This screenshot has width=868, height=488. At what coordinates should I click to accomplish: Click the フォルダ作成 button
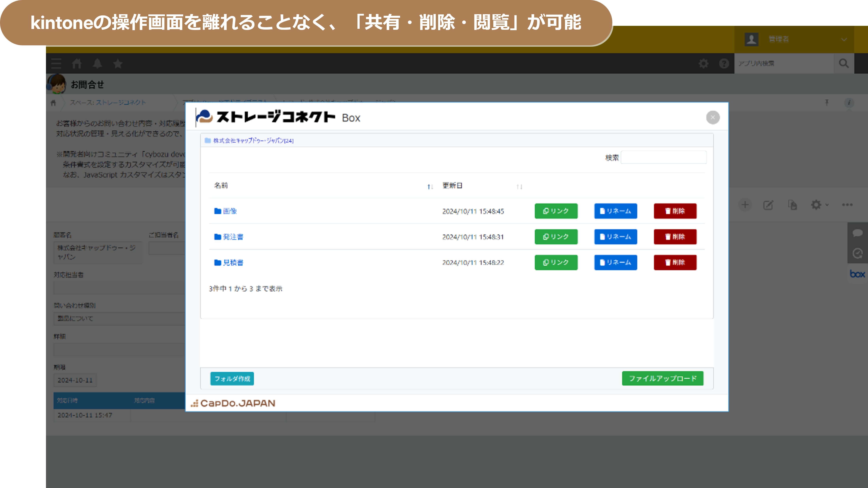tap(232, 379)
